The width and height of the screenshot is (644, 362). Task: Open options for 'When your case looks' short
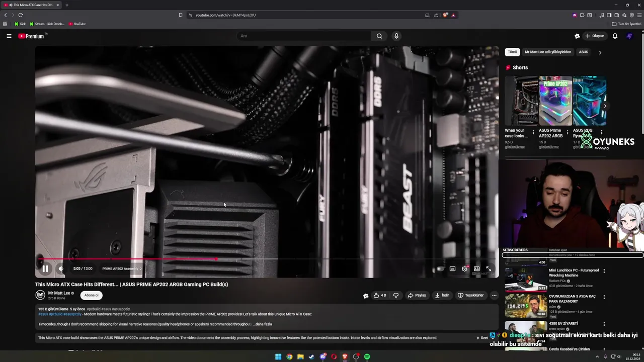(x=533, y=133)
